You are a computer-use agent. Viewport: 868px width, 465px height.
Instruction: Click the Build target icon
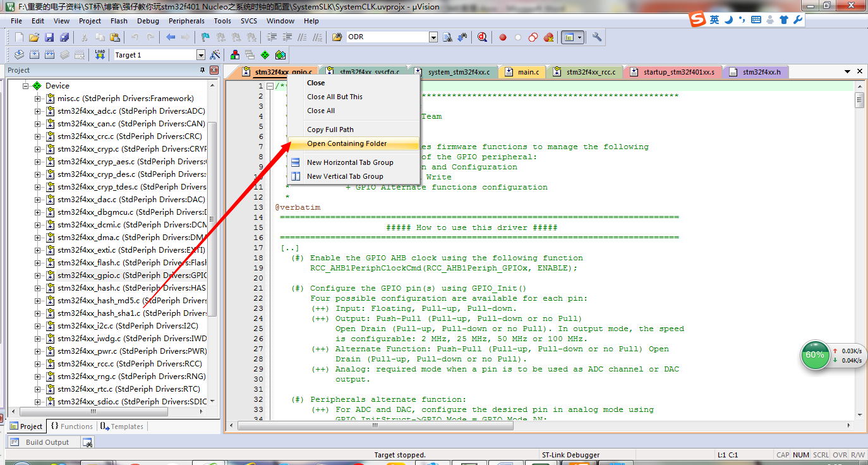point(34,55)
